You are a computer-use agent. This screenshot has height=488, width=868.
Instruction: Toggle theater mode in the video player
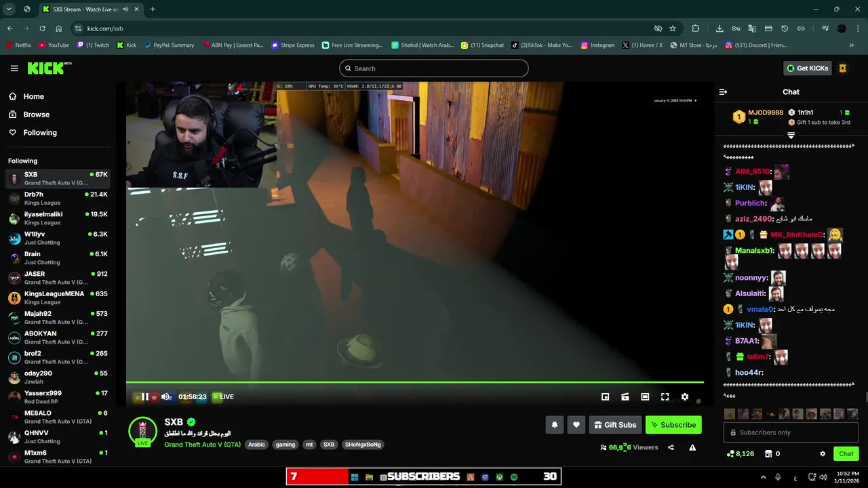(x=645, y=397)
